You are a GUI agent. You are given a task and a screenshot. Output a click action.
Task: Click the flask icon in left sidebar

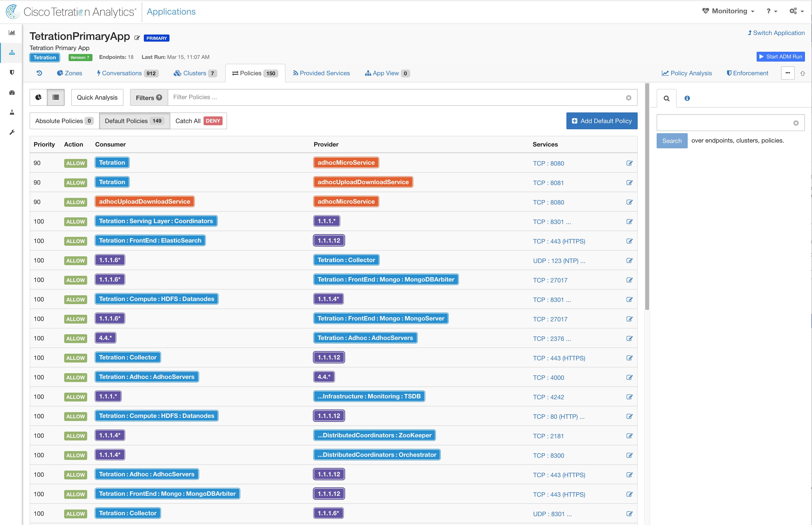click(x=12, y=112)
